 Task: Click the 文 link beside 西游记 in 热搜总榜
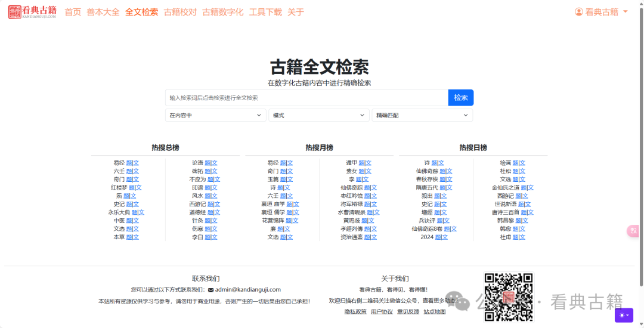pyautogui.click(x=217, y=204)
